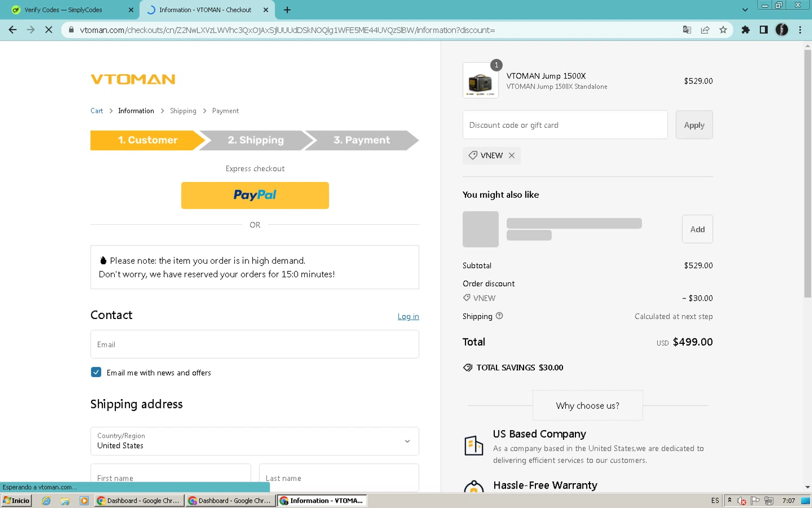Click the site lock icon in address bar
Screen dimensions: 812x508
(x=71, y=30)
